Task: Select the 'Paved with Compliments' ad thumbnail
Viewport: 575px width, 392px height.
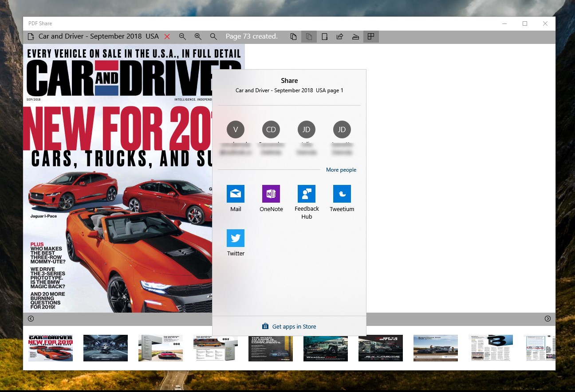Action: pyautogui.click(x=271, y=348)
